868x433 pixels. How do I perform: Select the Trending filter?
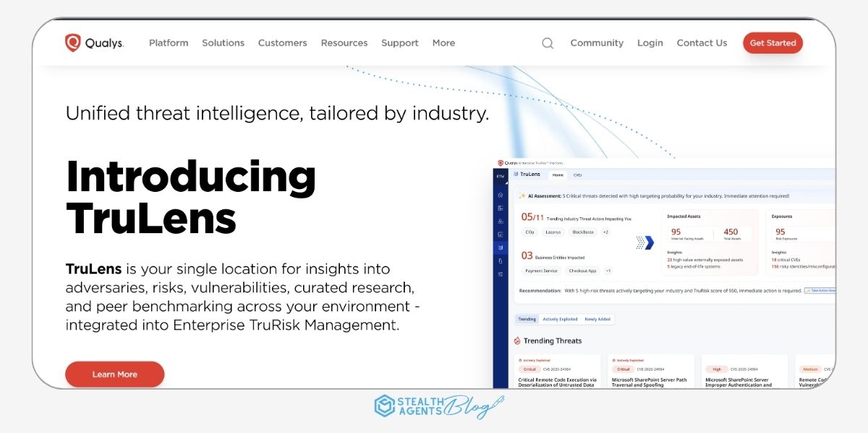527,319
